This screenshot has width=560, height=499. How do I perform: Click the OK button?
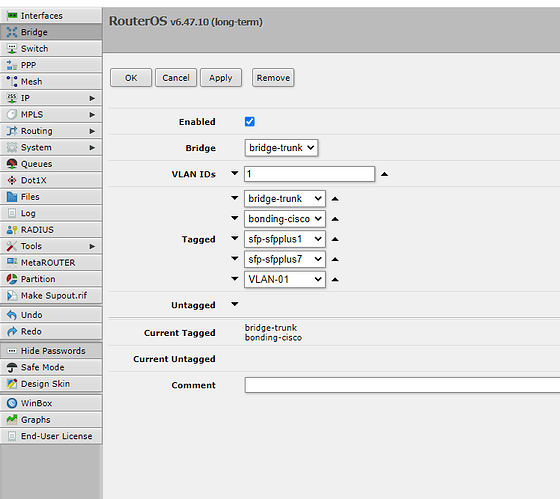(x=131, y=78)
